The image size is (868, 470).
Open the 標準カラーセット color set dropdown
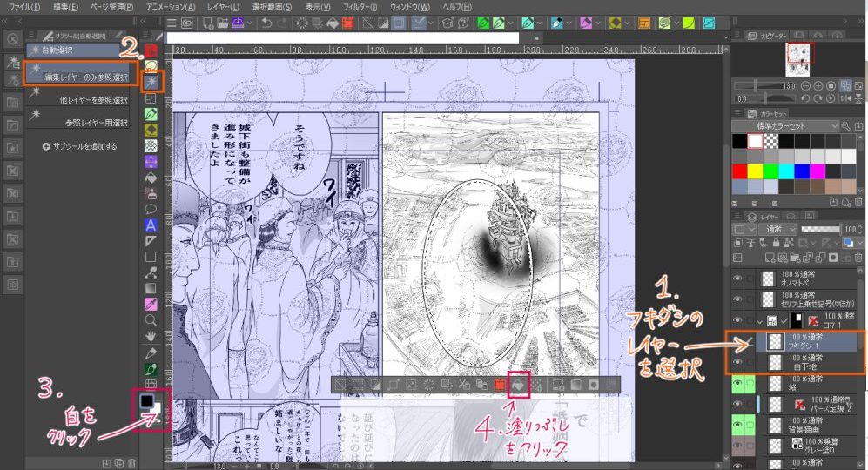(785, 126)
